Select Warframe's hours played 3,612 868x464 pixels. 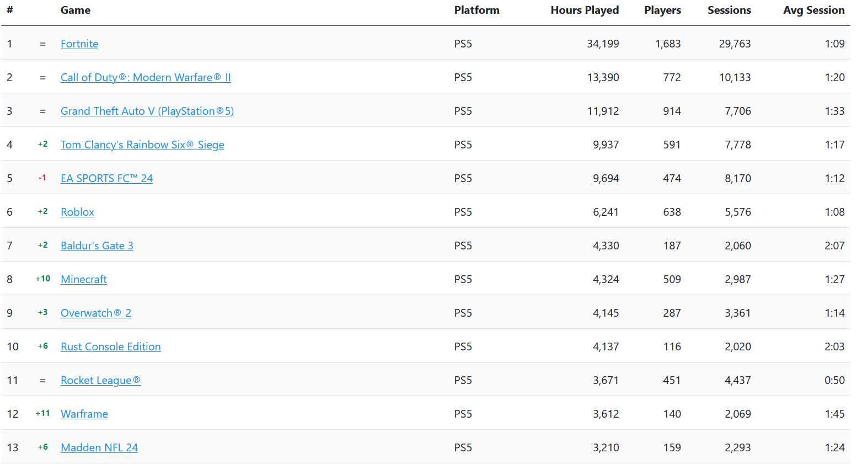click(x=606, y=414)
